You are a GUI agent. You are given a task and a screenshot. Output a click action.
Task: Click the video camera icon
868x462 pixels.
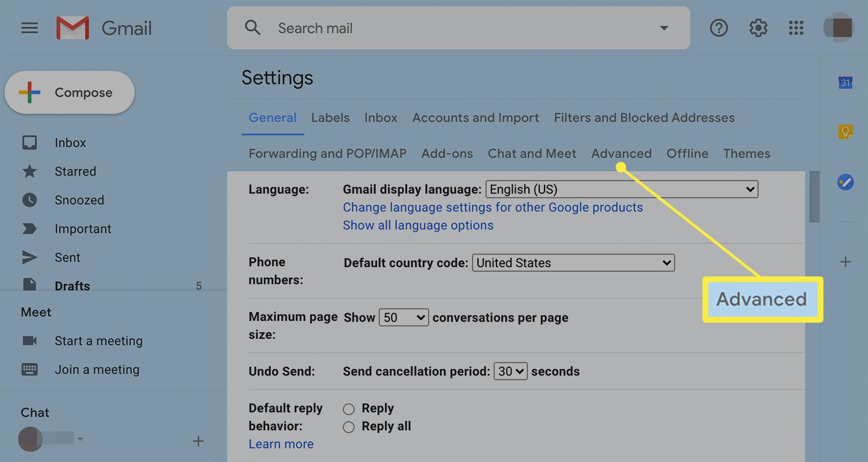tap(30, 341)
